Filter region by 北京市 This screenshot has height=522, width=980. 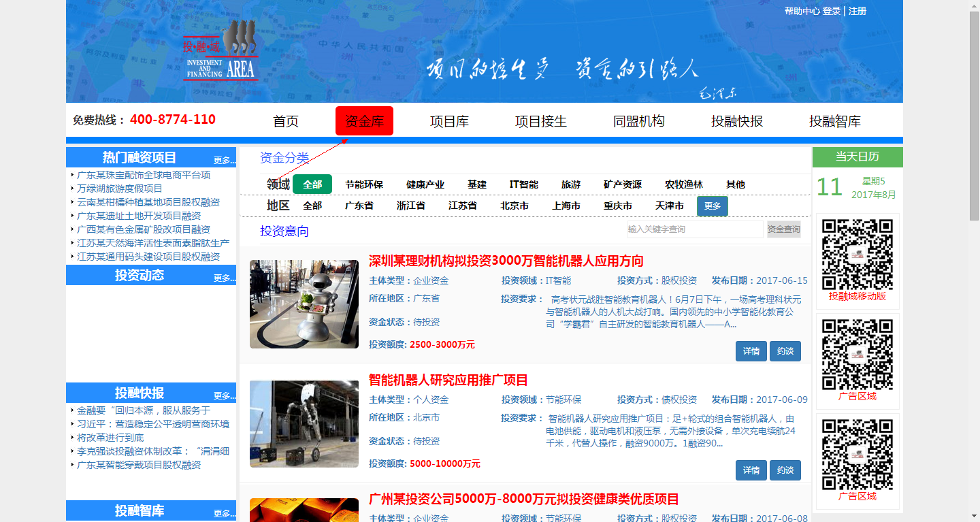514,206
